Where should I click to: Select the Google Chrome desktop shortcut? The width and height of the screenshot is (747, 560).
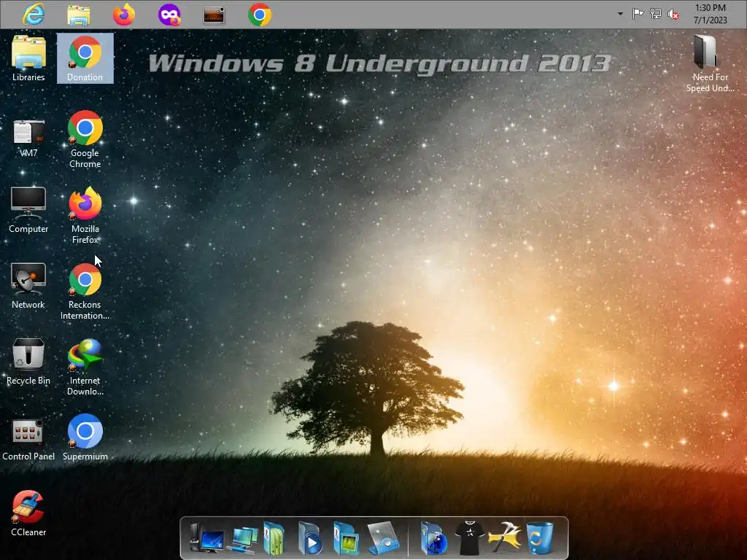coord(85,139)
